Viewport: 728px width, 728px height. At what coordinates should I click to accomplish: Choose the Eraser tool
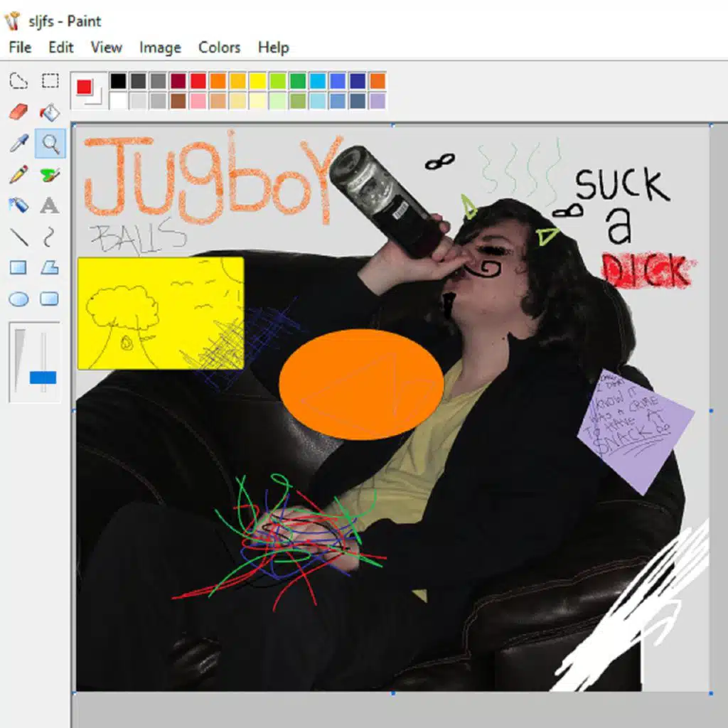pos(18,112)
